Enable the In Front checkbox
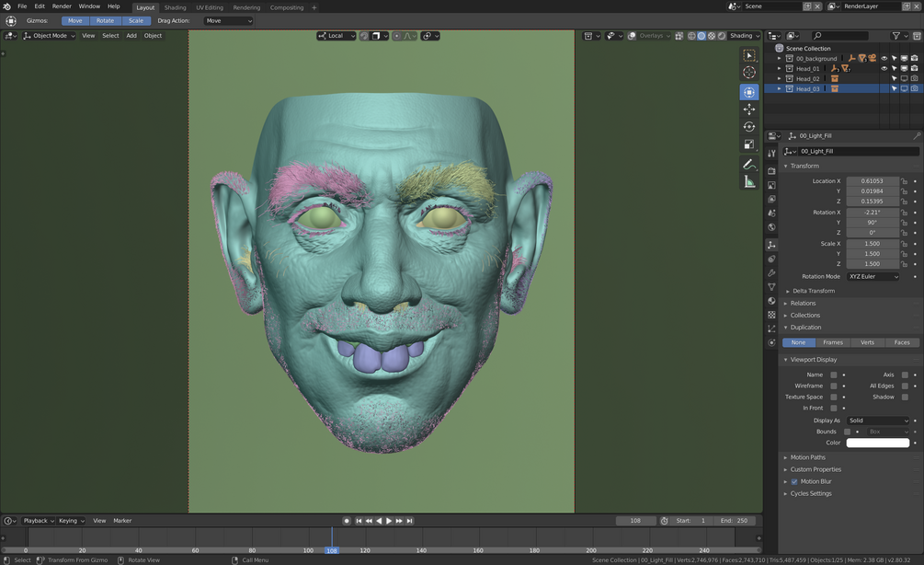The image size is (924, 565). [833, 409]
